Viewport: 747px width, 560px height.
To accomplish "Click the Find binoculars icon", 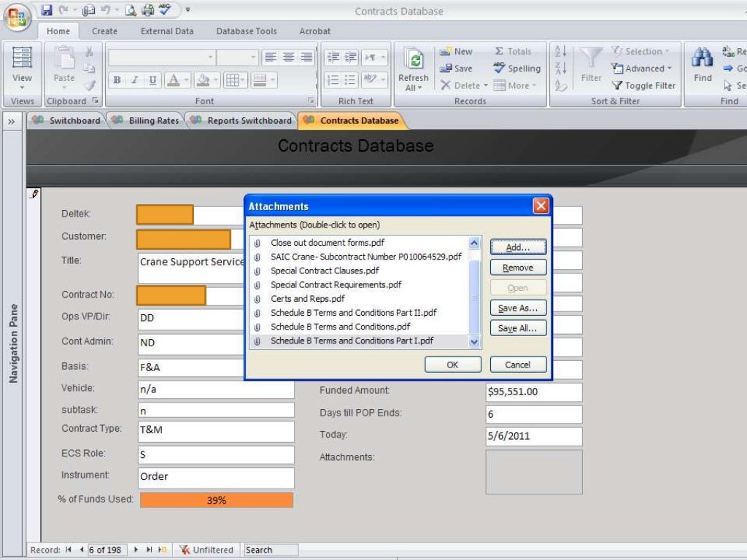I will pyautogui.click(x=703, y=58).
